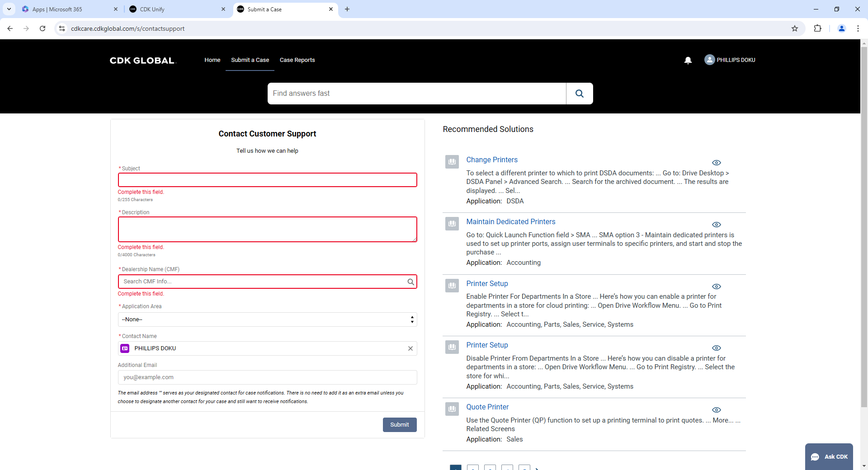The image size is (868, 470).
Task: Go back in browser history
Action: click(10, 28)
